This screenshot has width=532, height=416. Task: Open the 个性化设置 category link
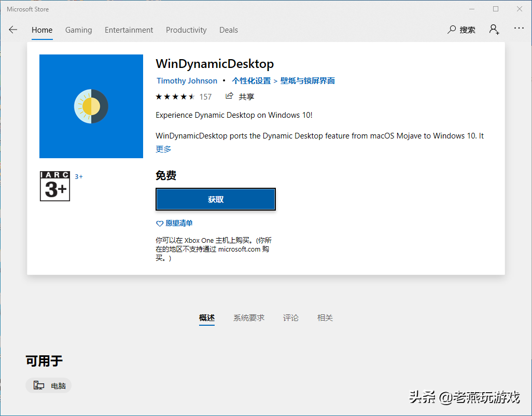[251, 81]
